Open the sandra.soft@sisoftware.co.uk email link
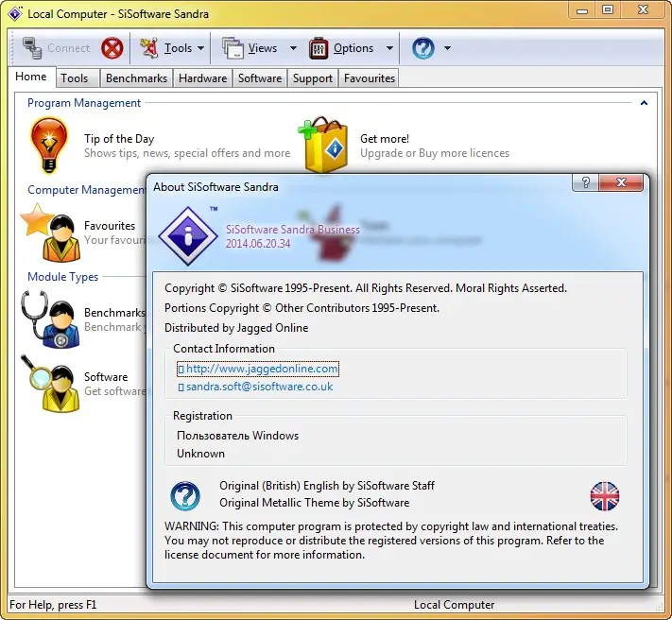This screenshot has width=672, height=620. (255, 387)
